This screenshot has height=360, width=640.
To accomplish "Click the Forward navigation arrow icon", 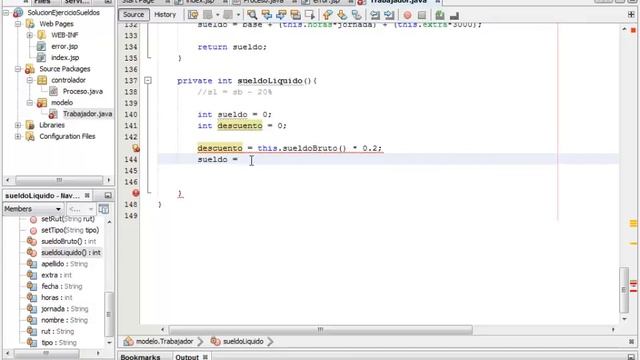I will coord(228,15).
